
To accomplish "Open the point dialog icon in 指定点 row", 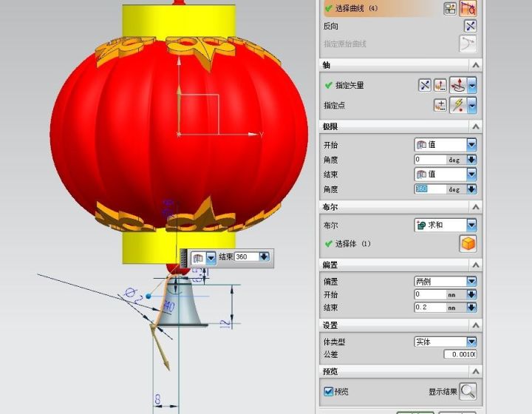I will (440, 105).
